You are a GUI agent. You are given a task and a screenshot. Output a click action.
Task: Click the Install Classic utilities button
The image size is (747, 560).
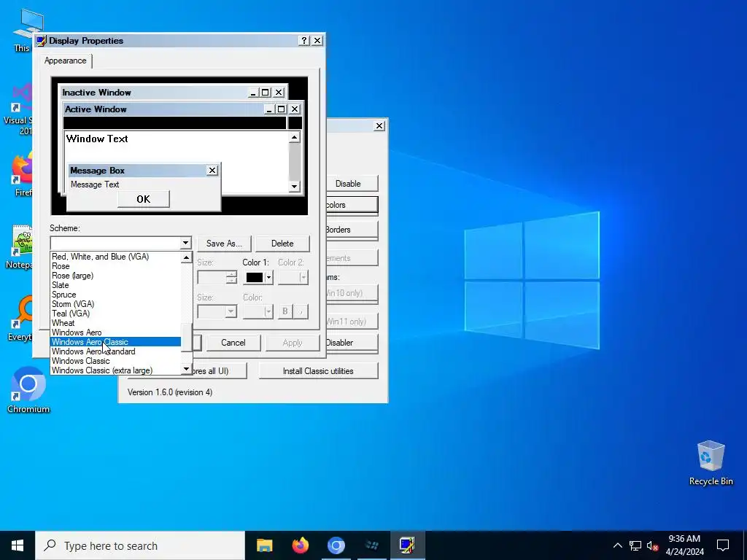[x=318, y=371]
